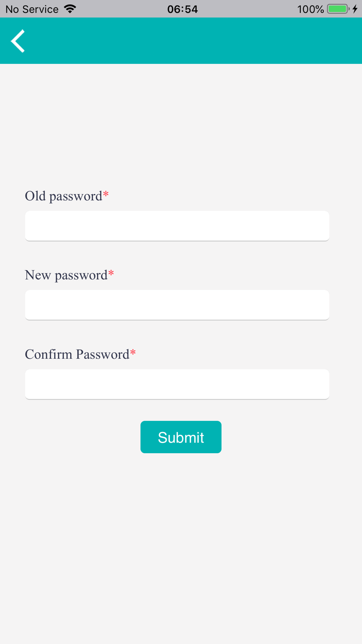This screenshot has height=644, width=362.
Task: Focus the New password field
Action: click(x=177, y=305)
